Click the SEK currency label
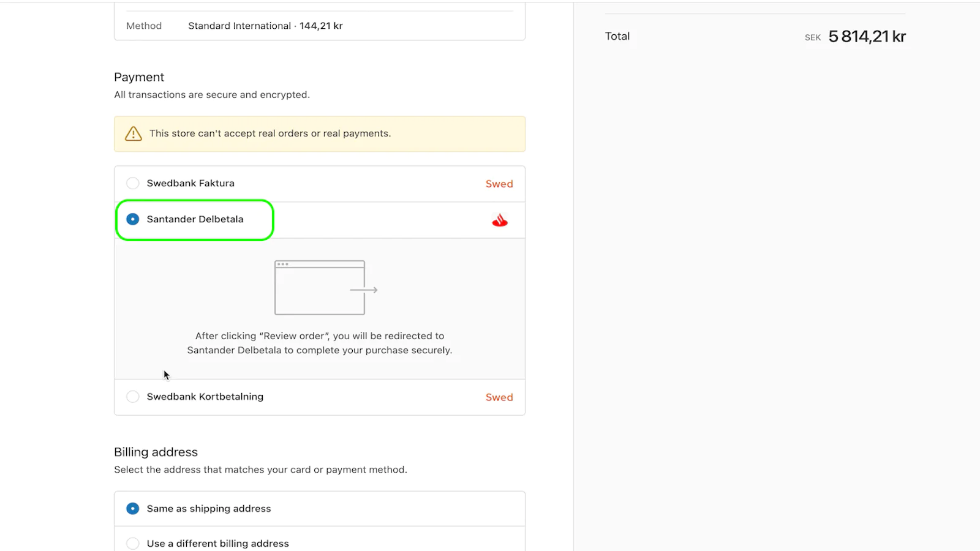 point(812,37)
